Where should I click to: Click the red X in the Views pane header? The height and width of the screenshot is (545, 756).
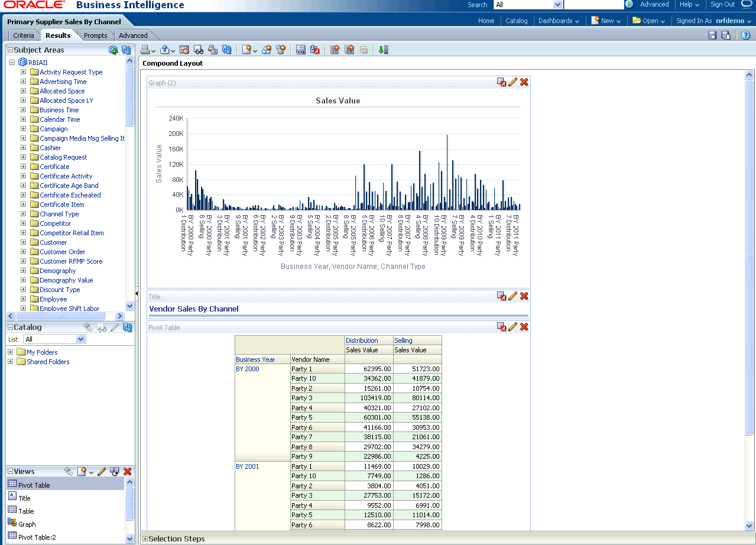pyautogui.click(x=127, y=472)
